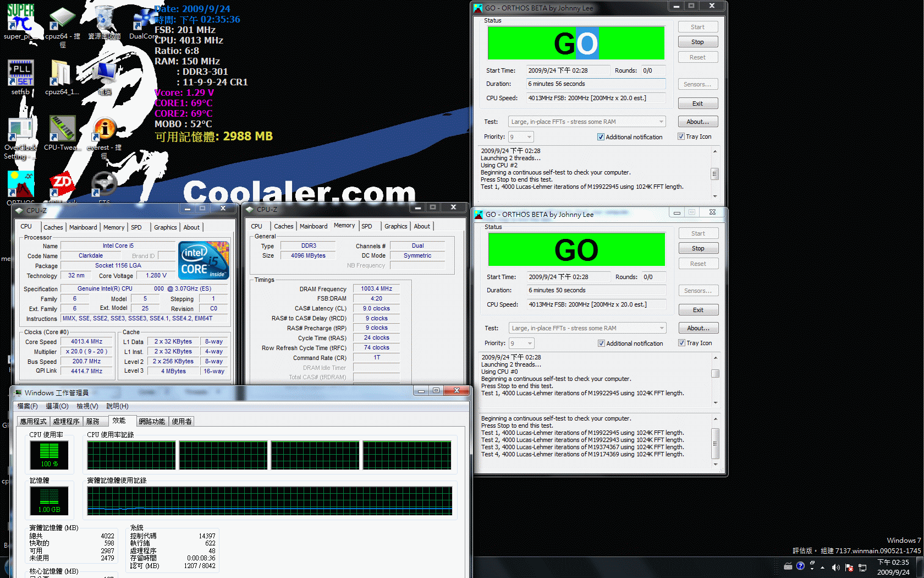Expand Test dropdown in upper ORTHOS
This screenshot has width=924, height=578.
point(661,122)
